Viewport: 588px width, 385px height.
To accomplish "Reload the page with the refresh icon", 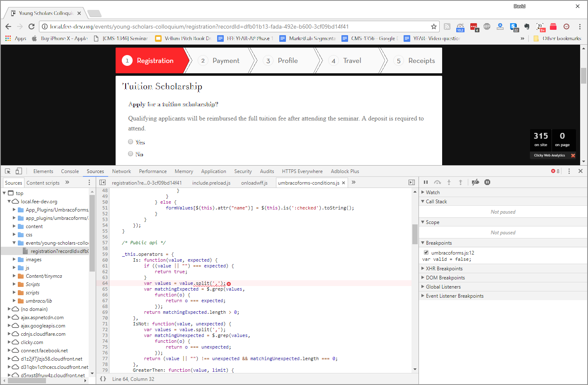I will pyautogui.click(x=31, y=26).
